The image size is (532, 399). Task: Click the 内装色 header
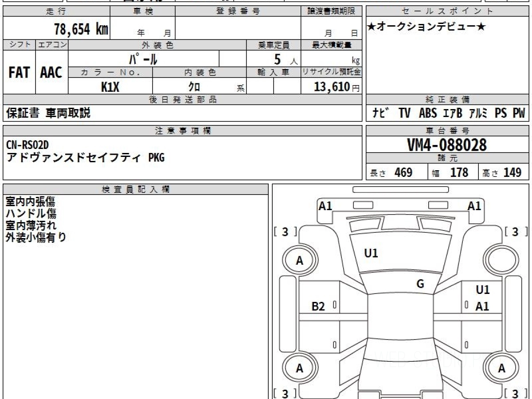coord(199,72)
